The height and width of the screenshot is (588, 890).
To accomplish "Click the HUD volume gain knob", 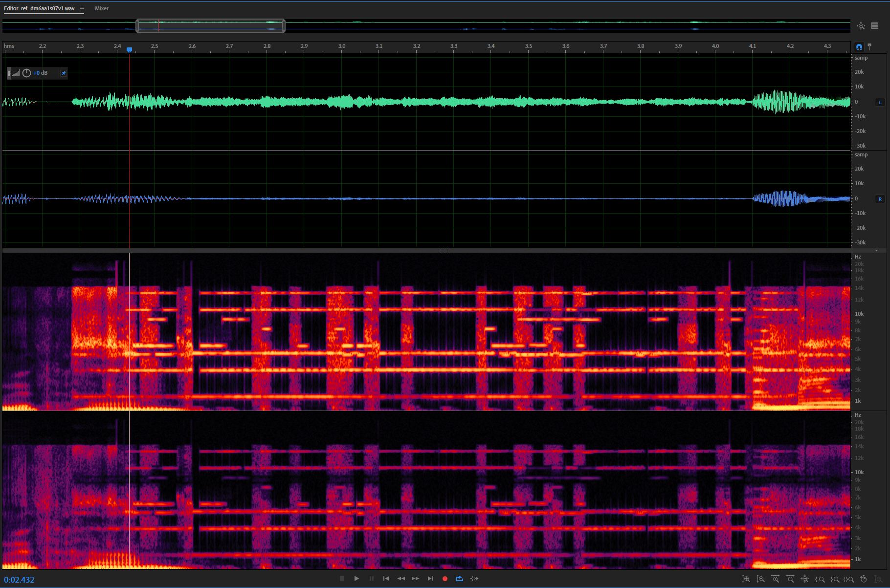I will point(27,73).
